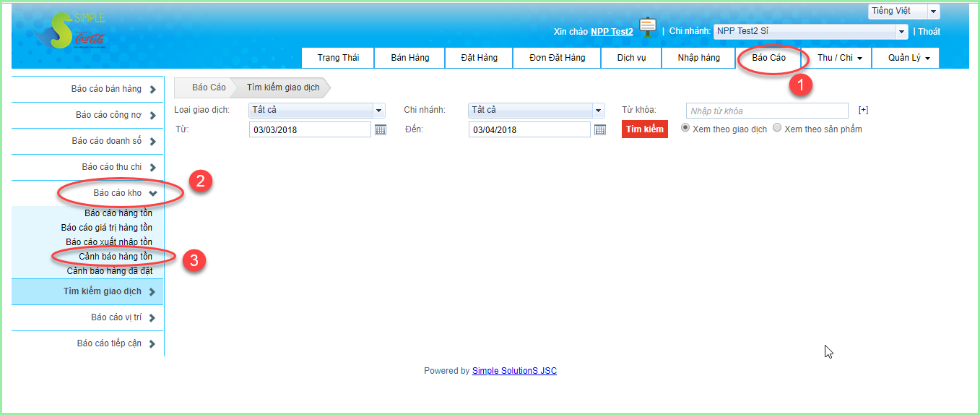Click the Nhập từ khóa keyword field
The width and height of the screenshot is (980, 415).
766,111
